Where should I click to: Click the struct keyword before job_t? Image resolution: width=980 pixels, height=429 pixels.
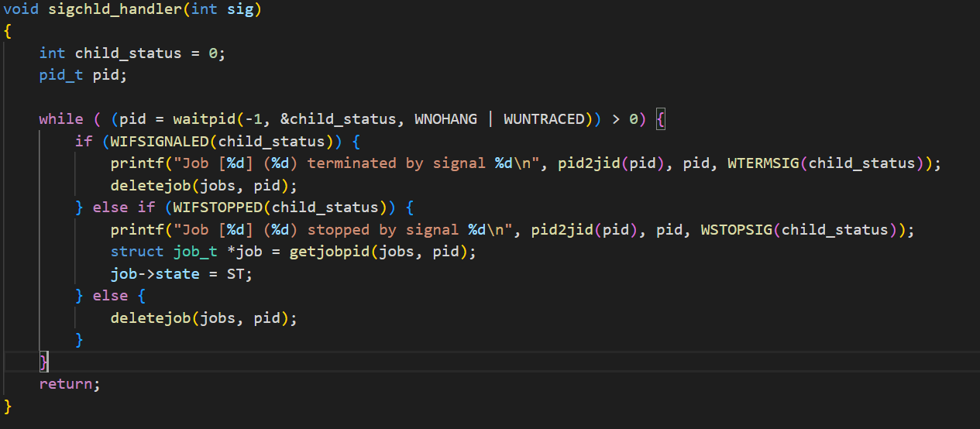(x=137, y=252)
